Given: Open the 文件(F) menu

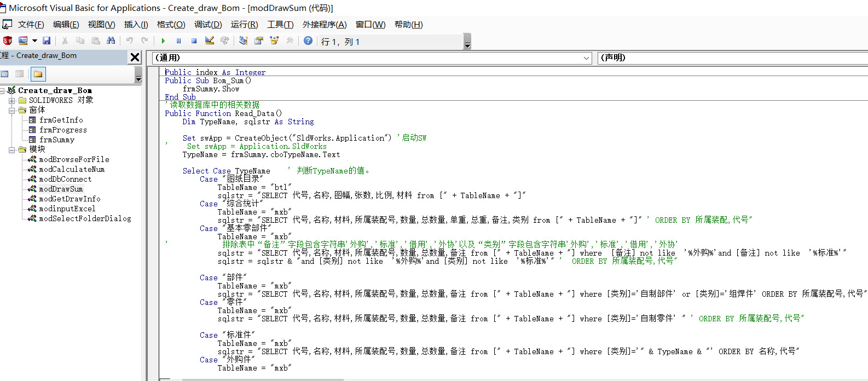Looking at the screenshot, I should (x=31, y=25).
